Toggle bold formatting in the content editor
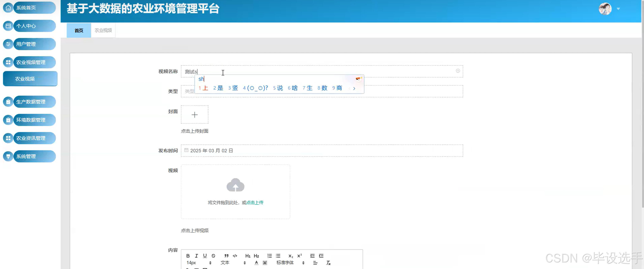 188,256
